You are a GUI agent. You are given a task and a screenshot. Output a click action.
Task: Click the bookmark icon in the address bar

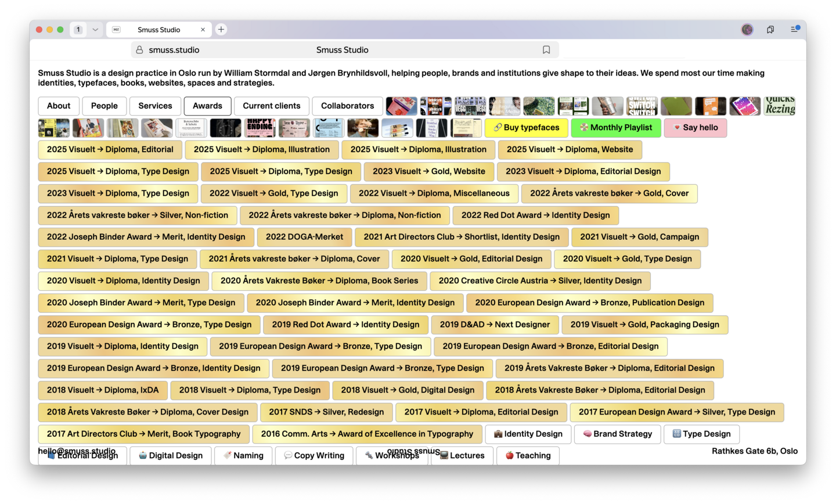[x=546, y=50]
